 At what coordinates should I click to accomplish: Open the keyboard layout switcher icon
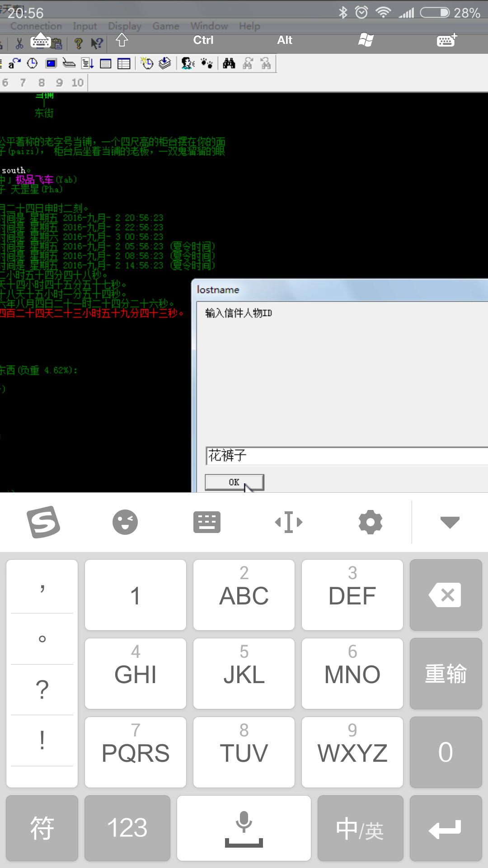[207, 522]
